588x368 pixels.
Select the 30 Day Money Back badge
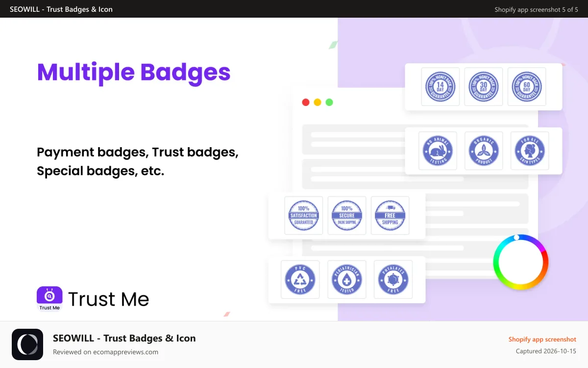pos(484,87)
